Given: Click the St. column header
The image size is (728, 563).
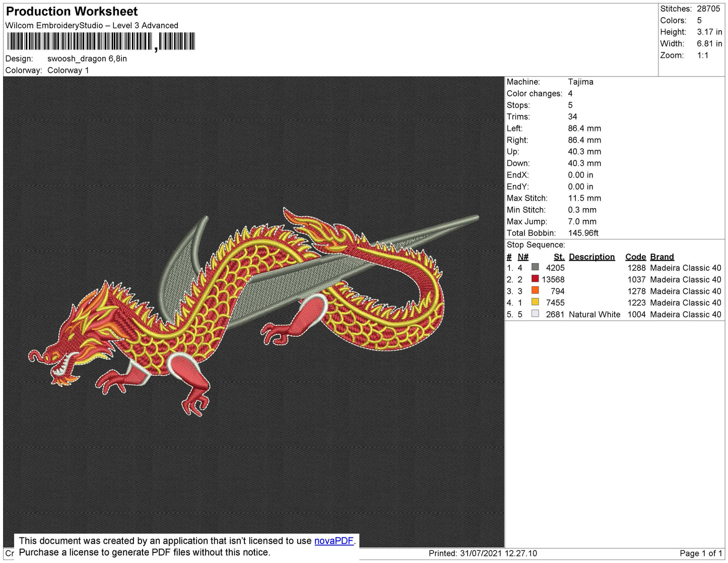Looking at the screenshot, I should click(x=559, y=257).
